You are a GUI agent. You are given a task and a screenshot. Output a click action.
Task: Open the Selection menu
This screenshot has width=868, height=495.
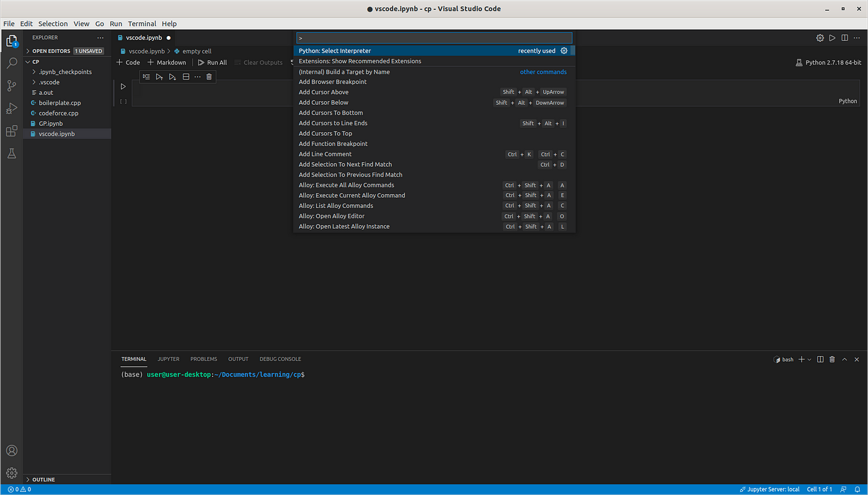click(53, 24)
